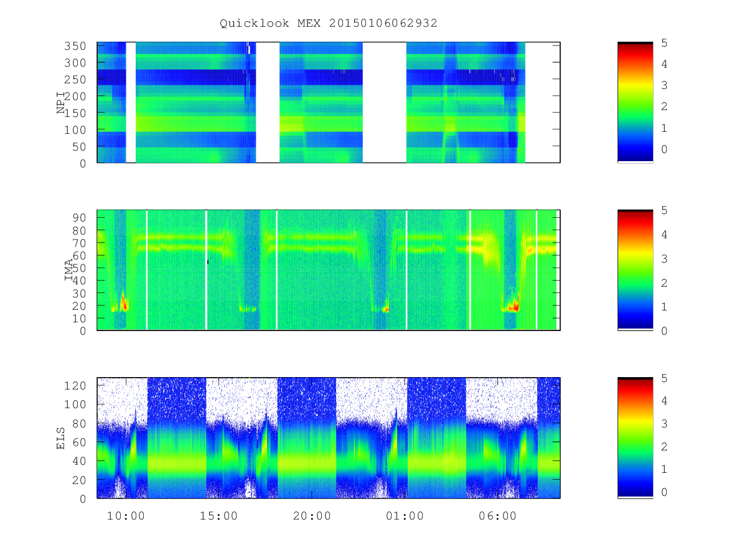
Task: Click the ELS spectrogram panel
Action: click(x=329, y=438)
